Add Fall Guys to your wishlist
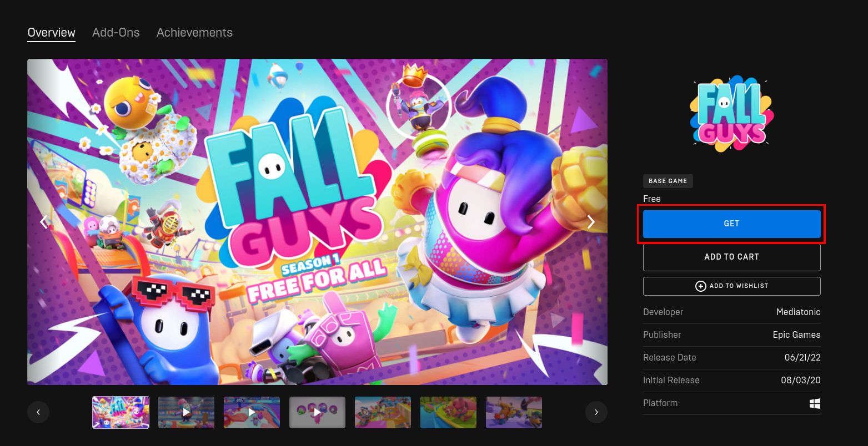Screen dimensions: 868x446 click(x=731, y=286)
